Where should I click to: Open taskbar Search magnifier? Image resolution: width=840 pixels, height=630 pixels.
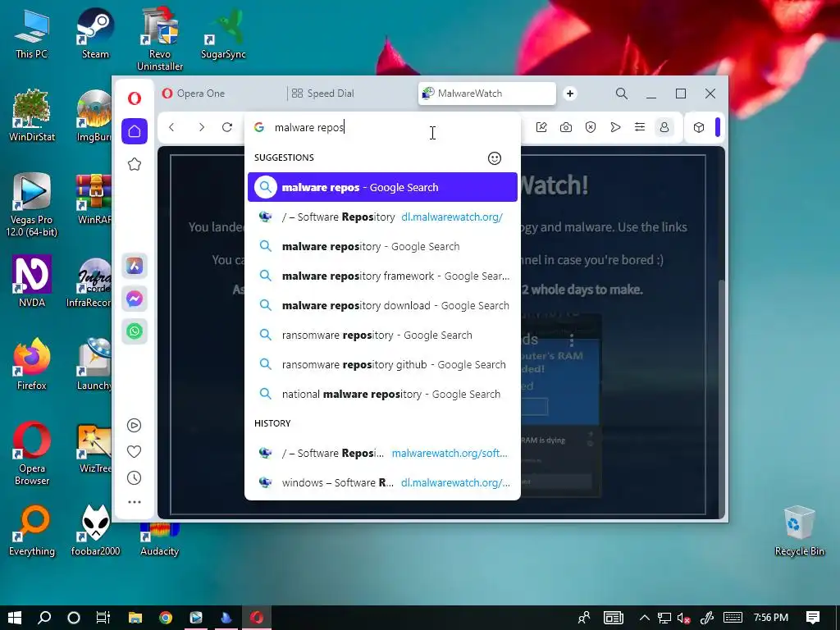[x=44, y=618]
